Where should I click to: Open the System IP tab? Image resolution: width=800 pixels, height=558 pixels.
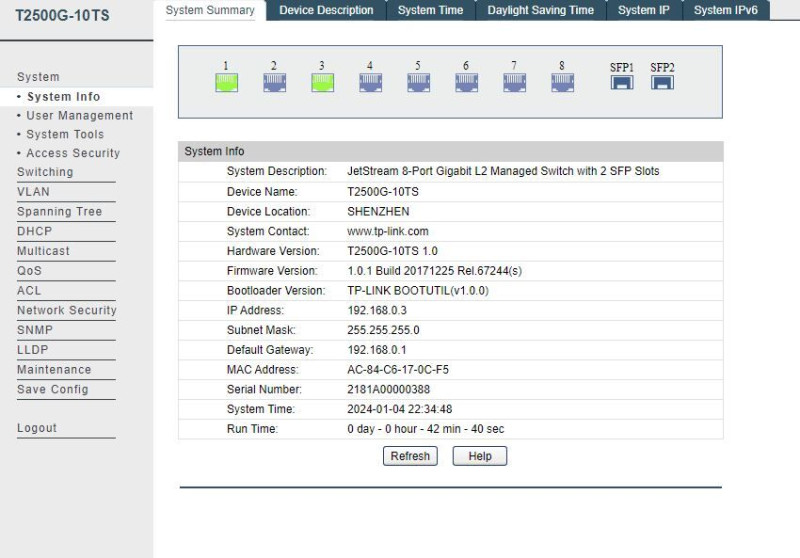[x=644, y=10]
